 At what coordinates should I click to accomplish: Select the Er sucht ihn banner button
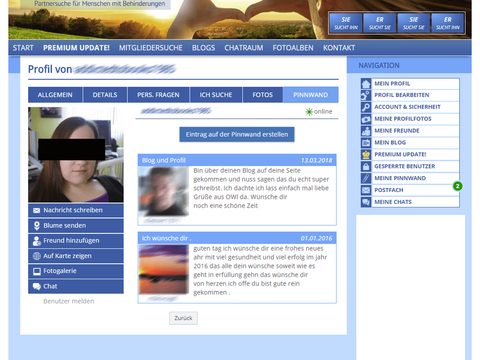pos(448,23)
